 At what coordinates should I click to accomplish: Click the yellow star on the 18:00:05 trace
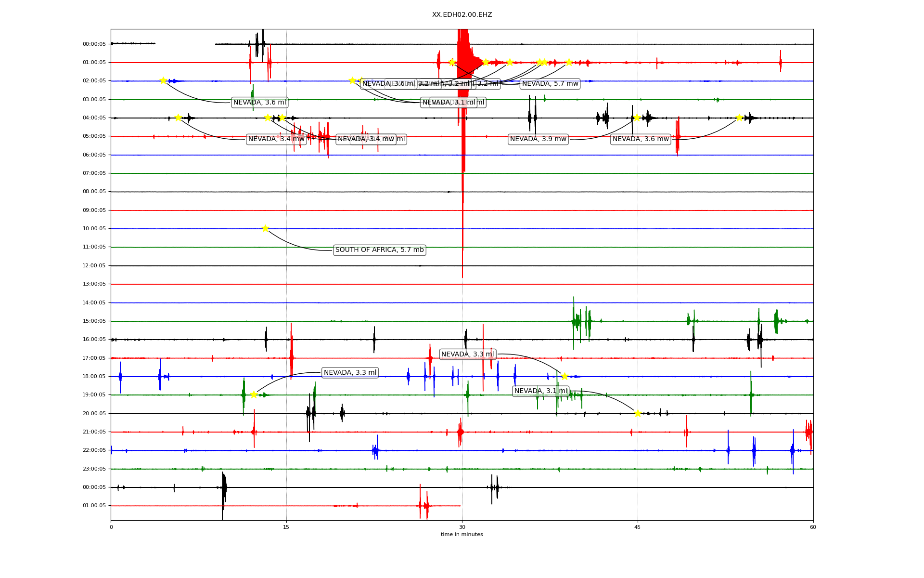565,376
